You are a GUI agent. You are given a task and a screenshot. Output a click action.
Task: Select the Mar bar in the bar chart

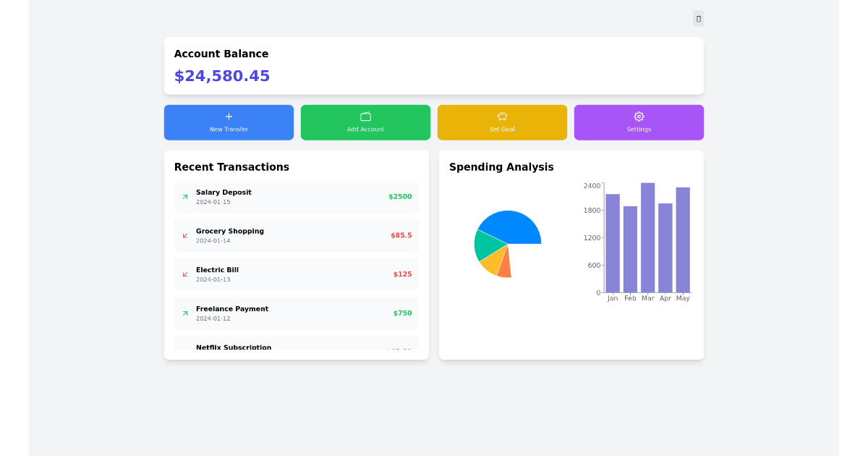point(647,237)
